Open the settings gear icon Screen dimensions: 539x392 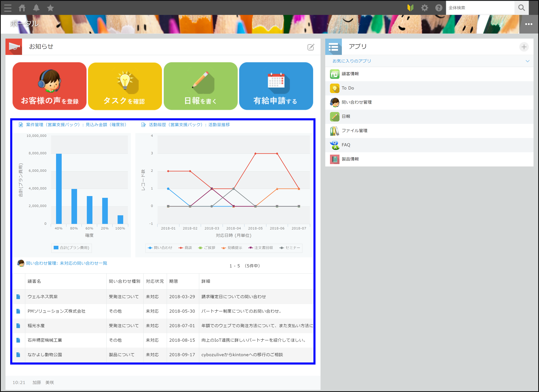coord(424,8)
